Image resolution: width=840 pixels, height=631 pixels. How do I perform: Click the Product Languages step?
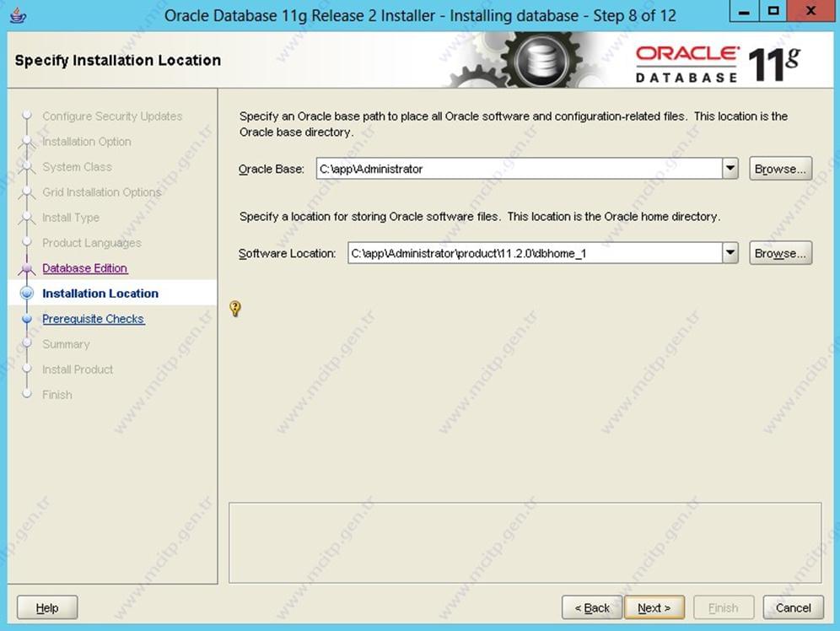tap(92, 243)
